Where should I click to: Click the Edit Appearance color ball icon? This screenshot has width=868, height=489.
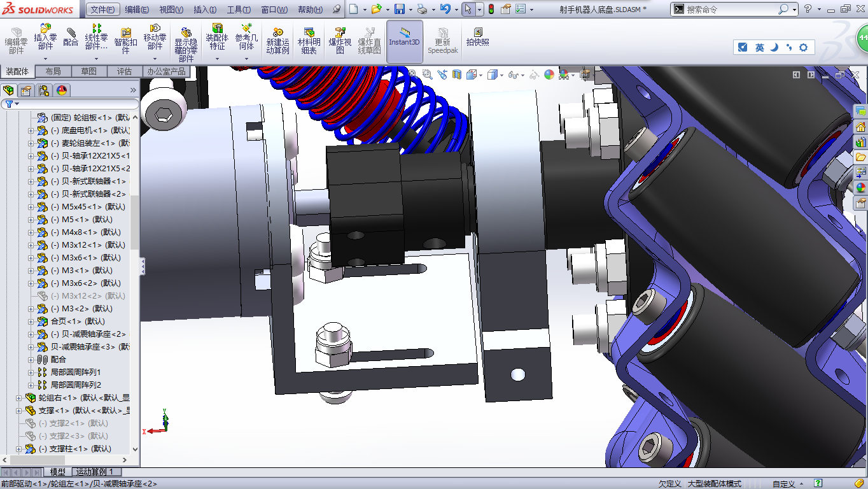[549, 74]
